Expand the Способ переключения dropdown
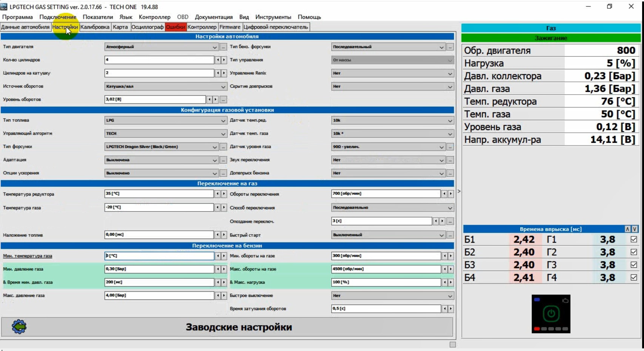 pyautogui.click(x=392, y=208)
